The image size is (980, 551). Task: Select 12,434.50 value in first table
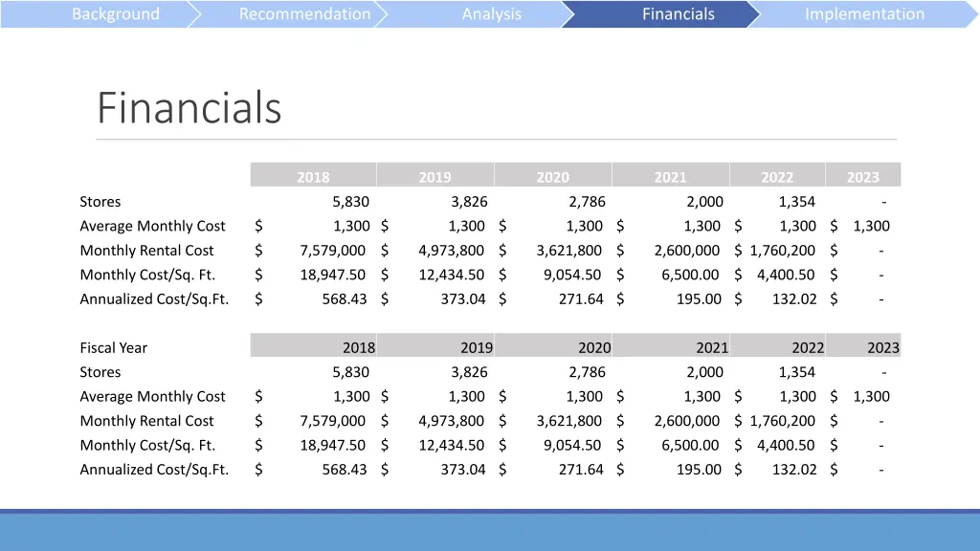pyautogui.click(x=452, y=275)
